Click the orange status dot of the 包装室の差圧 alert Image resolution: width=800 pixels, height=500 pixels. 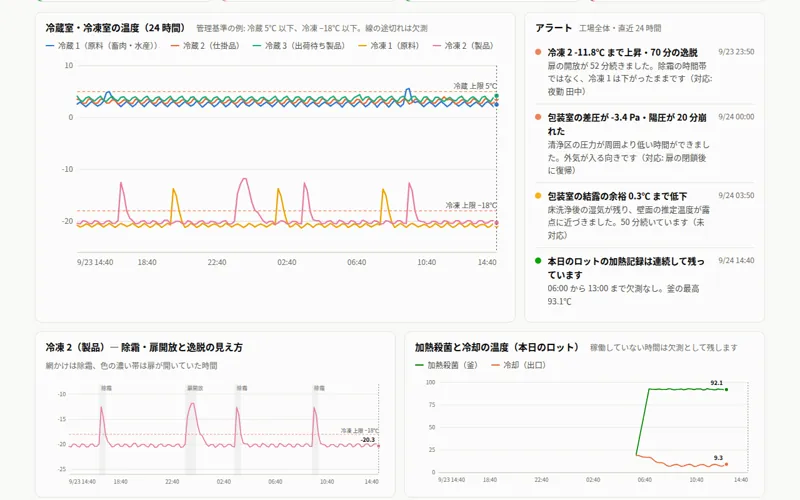point(538,117)
